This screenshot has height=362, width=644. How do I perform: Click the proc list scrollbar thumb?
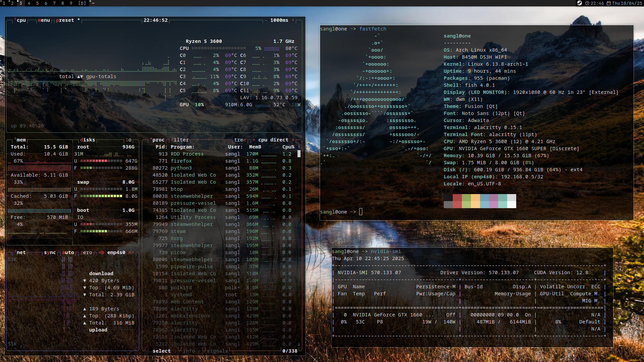pos(299,154)
